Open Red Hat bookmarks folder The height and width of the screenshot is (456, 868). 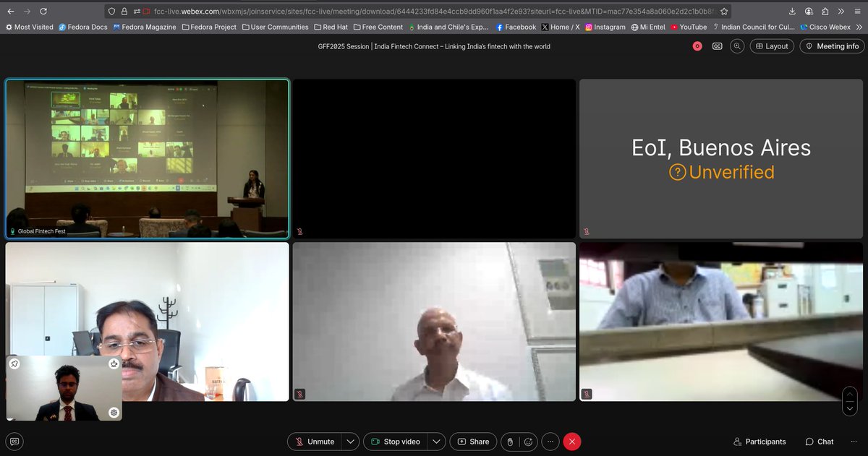331,27
